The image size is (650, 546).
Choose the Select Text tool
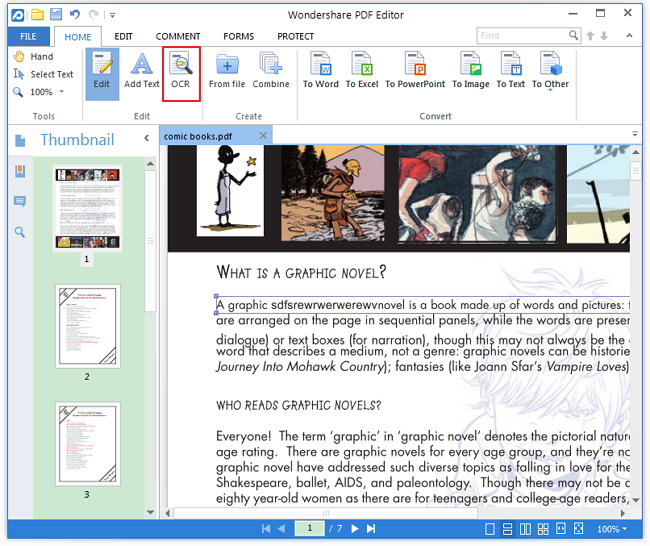(43, 74)
